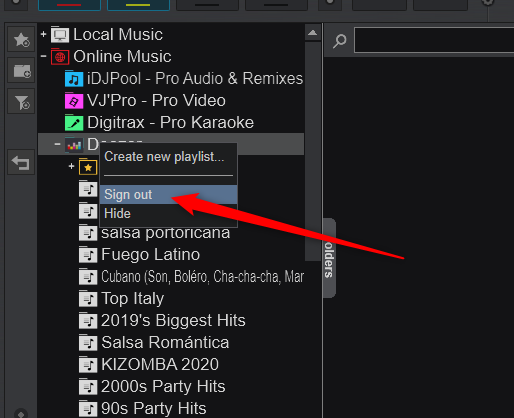Screen dimensions: 514x418
Task: Select the iDJPool music note icon
Action: click(74, 79)
